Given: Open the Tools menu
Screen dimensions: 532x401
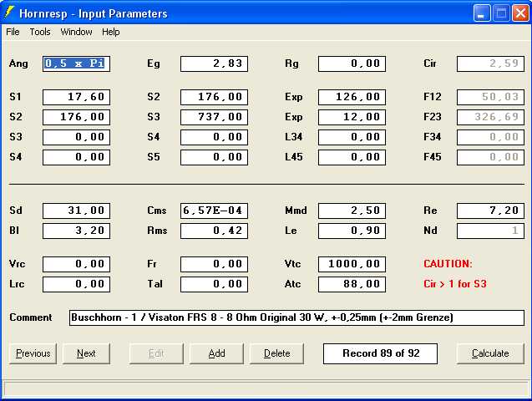Looking at the screenshot, I should coord(40,32).
